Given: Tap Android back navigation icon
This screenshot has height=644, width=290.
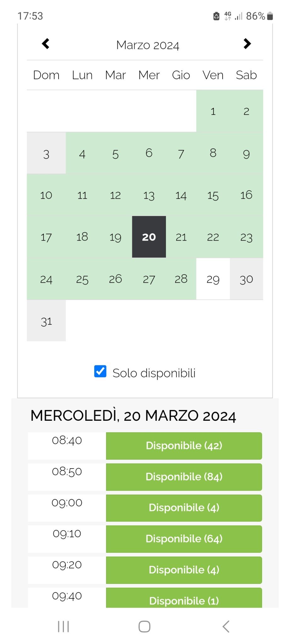Looking at the screenshot, I should 226,626.
